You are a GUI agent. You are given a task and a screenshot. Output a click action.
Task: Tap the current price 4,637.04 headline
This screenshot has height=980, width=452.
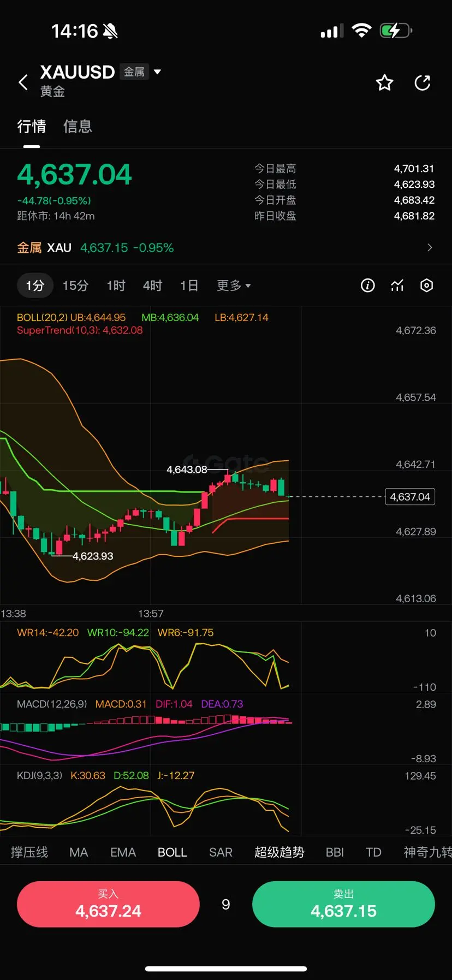click(x=74, y=175)
